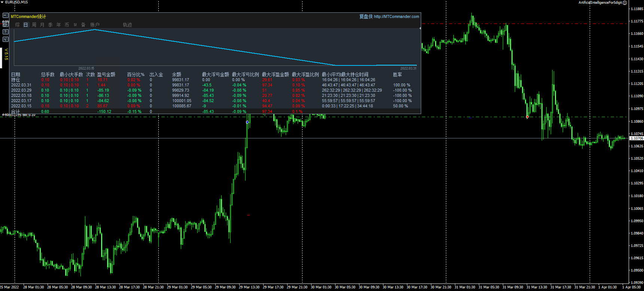Image resolution: width=644 pixels, height=291 pixels.
Task: Click the smiley face expert advisor icon
Action: [625, 3]
